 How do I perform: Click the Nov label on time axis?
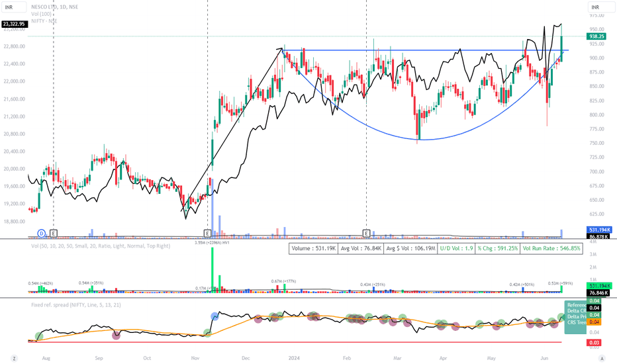(x=195, y=358)
